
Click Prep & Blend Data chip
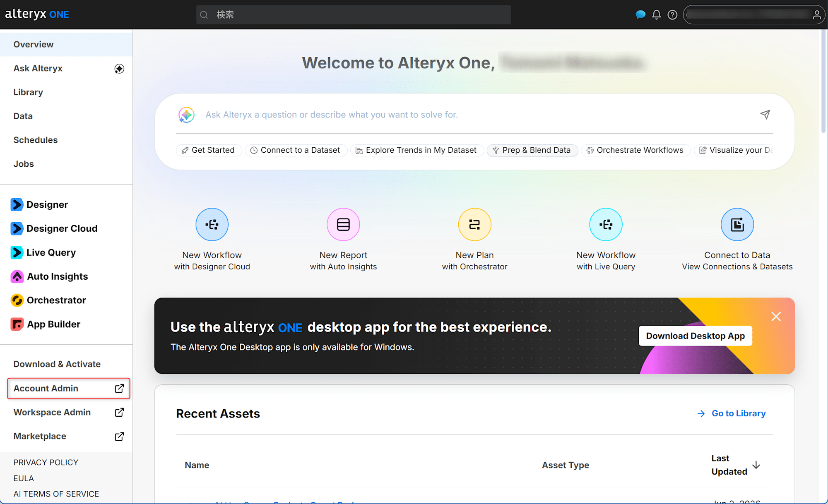(x=532, y=150)
